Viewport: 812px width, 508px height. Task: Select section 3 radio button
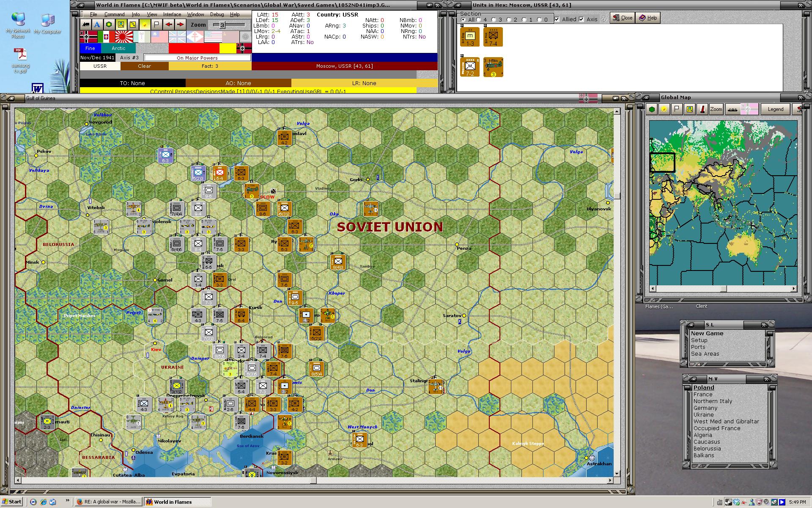(494, 19)
